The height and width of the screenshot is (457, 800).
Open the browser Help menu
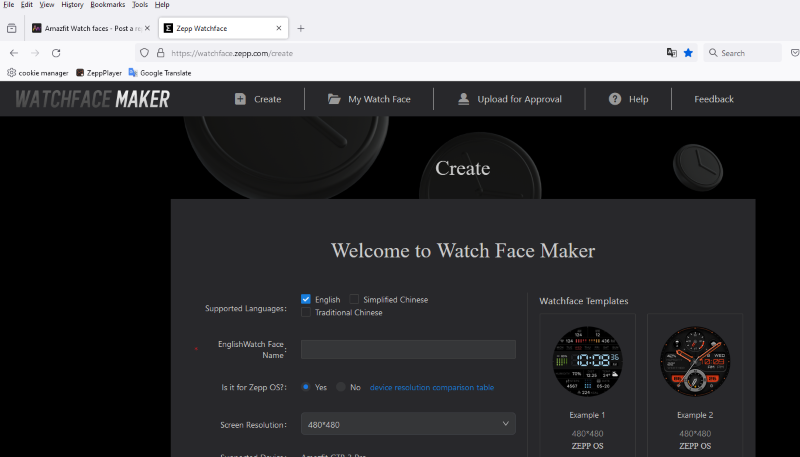(x=162, y=5)
